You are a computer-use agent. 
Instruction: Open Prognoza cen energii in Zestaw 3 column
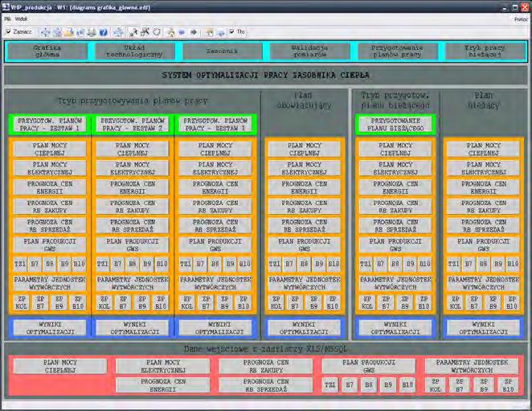[x=215, y=187]
